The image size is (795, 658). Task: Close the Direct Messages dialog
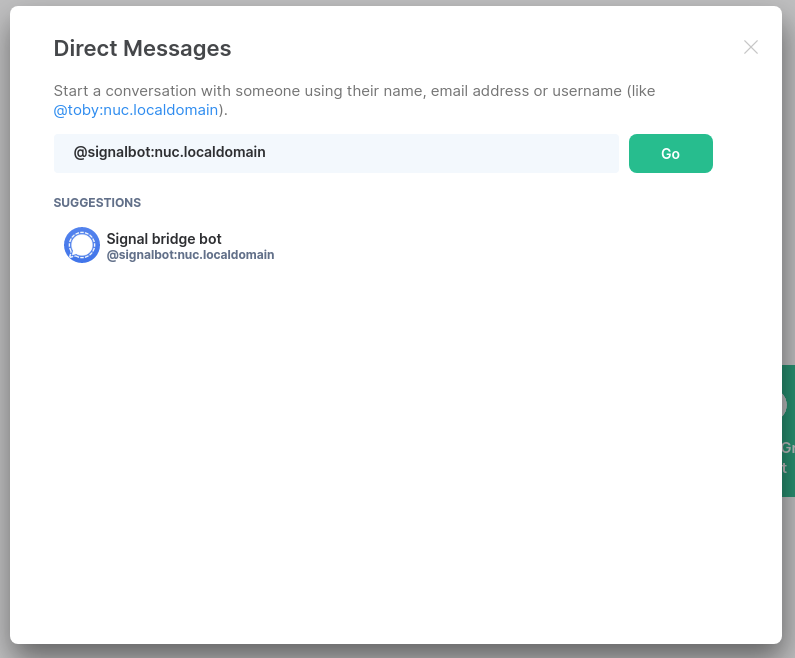751,47
